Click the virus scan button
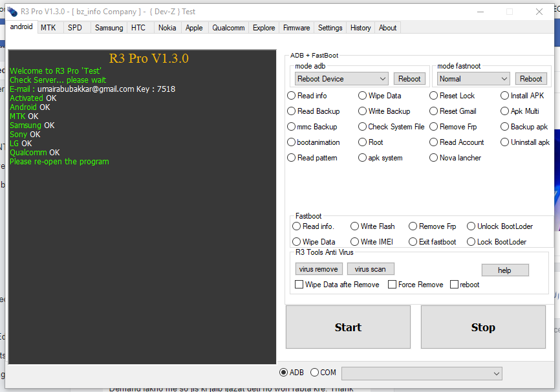560x392 pixels. pyautogui.click(x=371, y=269)
